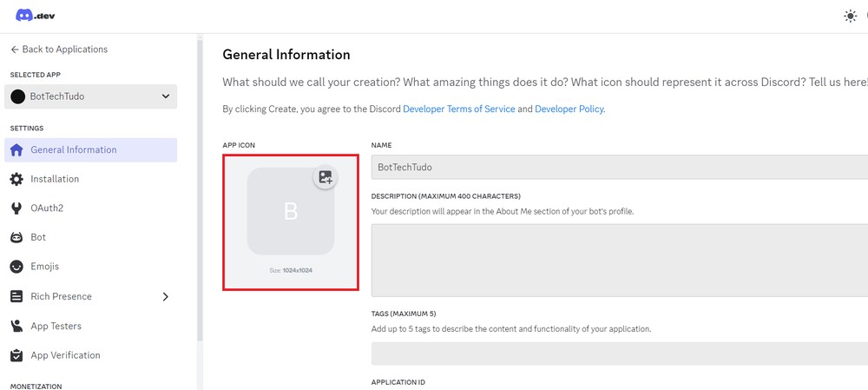This screenshot has width=868, height=390.
Task: Expand the Rich Presence submenu chevron
Action: point(166,297)
